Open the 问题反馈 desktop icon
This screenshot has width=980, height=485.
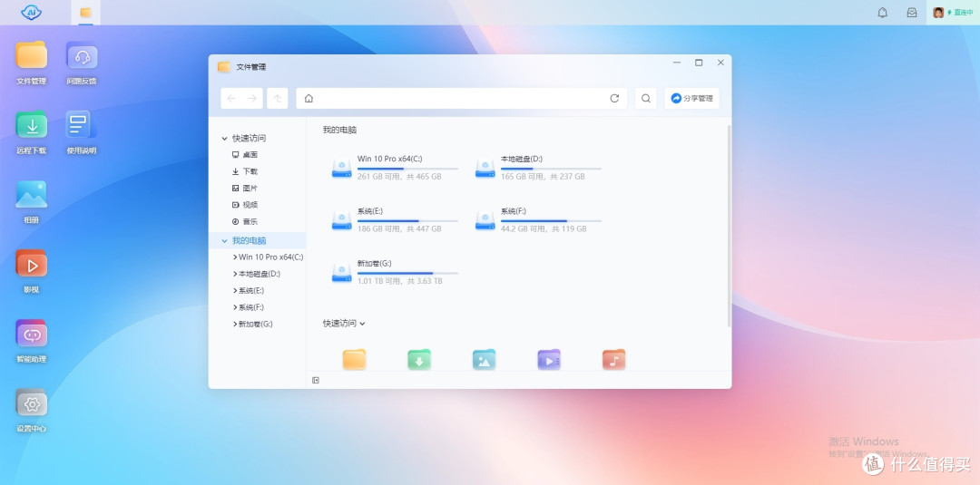[x=82, y=63]
